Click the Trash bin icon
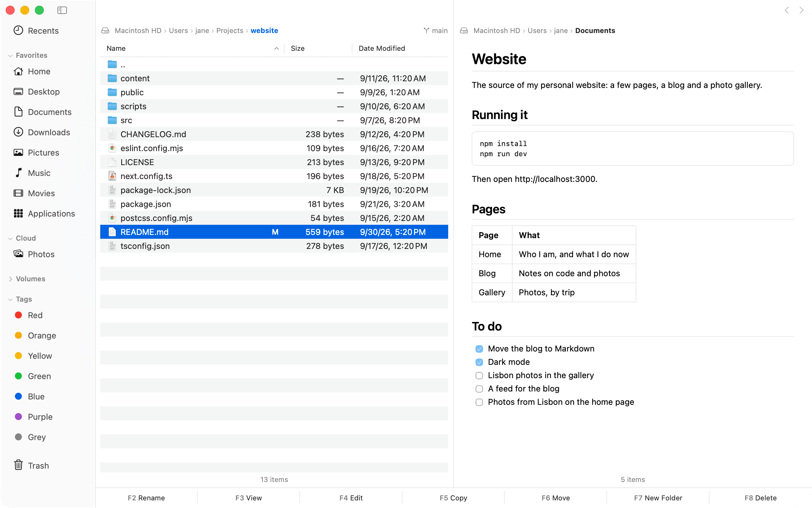Viewport: 812px width, 508px height. 18,465
